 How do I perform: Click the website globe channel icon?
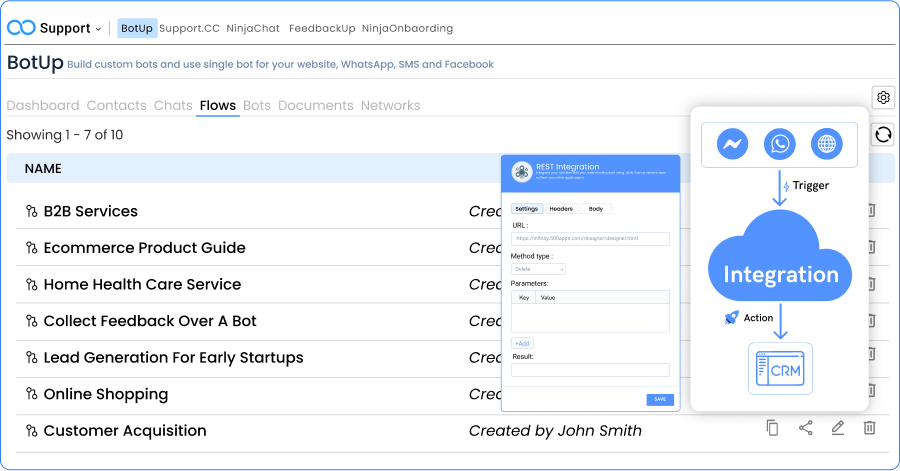click(x=827, y=145)
